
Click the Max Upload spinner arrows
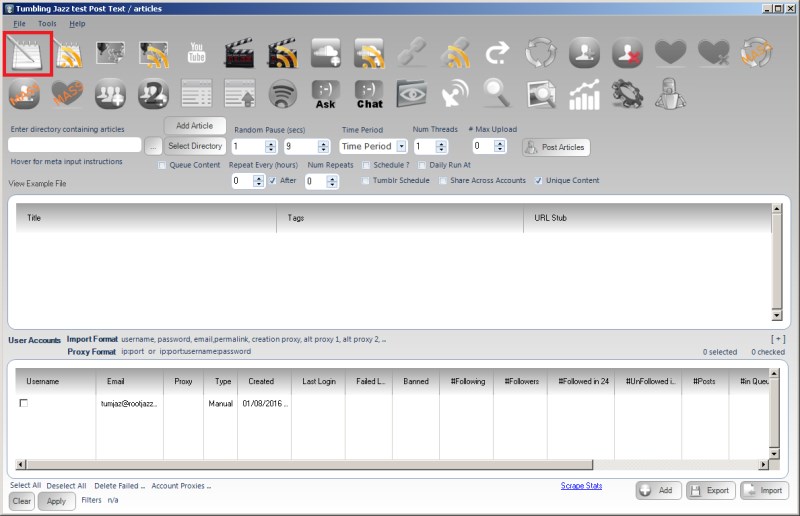coord(499,146)
